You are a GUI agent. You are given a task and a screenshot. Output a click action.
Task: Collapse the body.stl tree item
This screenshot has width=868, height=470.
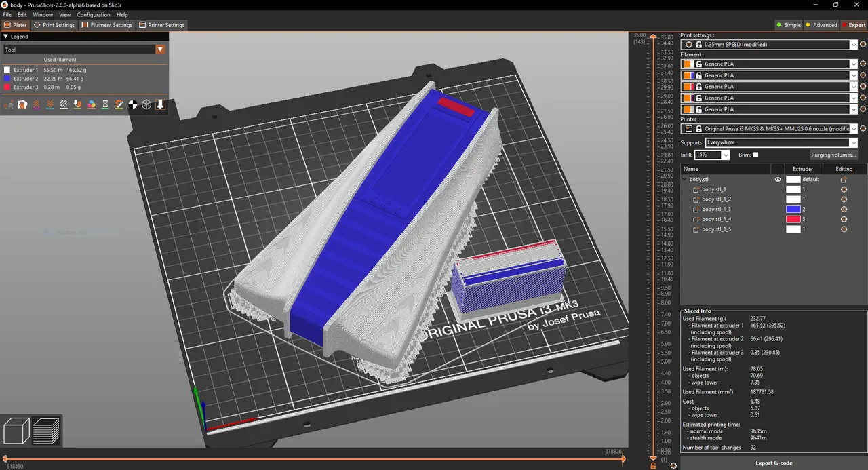click(684, 180)
